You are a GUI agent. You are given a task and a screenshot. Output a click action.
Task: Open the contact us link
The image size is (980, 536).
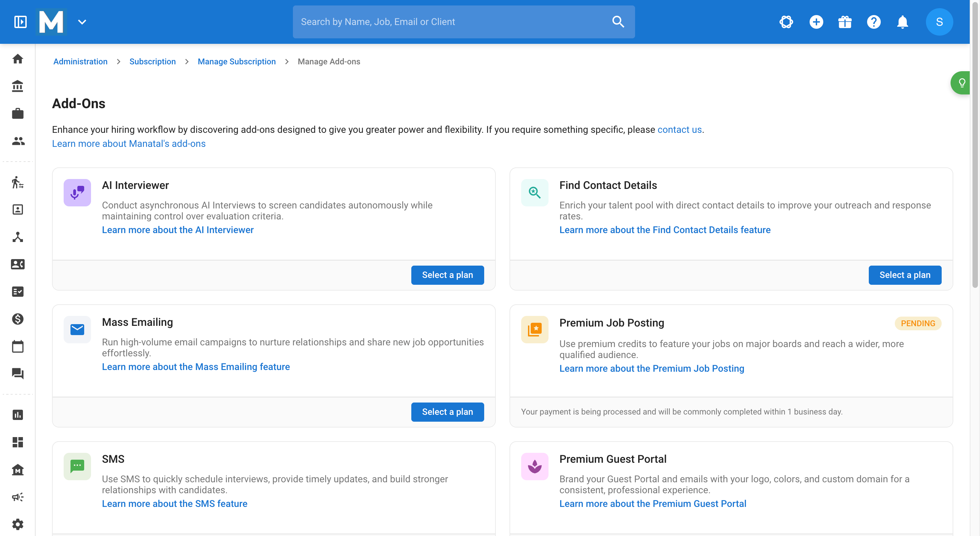tap(680, 130)
